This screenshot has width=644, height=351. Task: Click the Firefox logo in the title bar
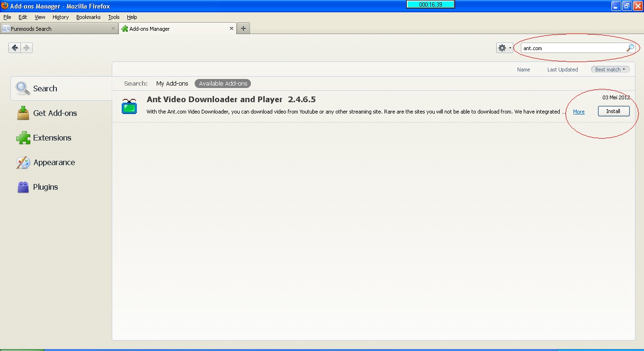pos(5,6)
